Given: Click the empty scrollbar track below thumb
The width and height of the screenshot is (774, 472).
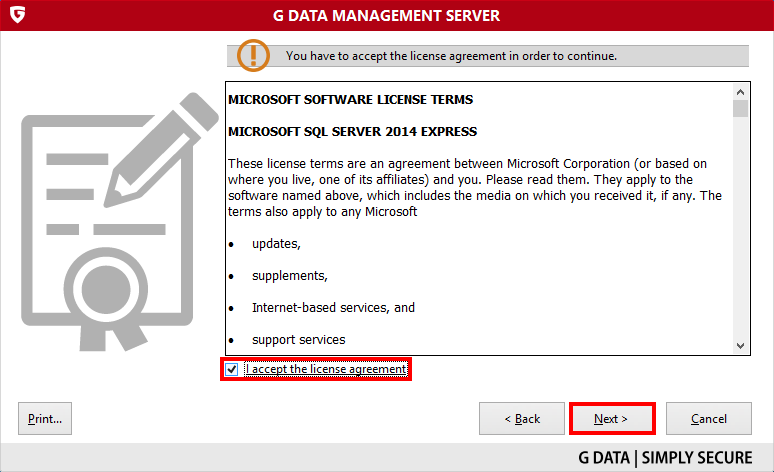Looking at the screenshot, I should (740, 227).
